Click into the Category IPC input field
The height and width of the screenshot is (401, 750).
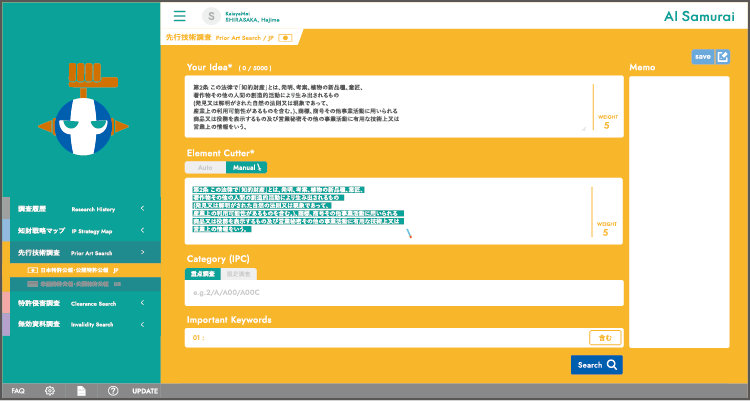400,293
